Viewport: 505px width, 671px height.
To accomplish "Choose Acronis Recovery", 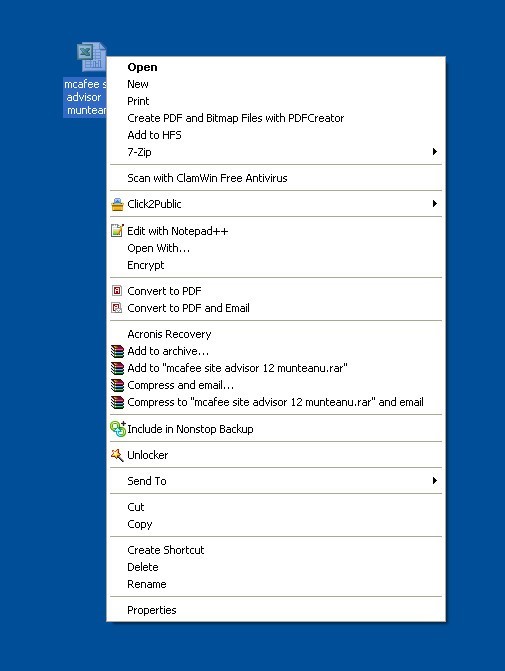I will (276, 334).
